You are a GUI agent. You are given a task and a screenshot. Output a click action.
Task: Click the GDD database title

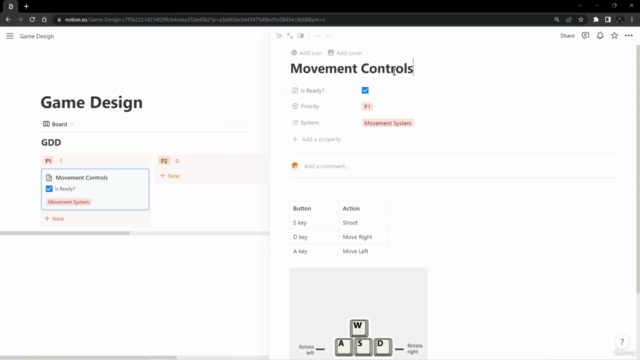51,142
